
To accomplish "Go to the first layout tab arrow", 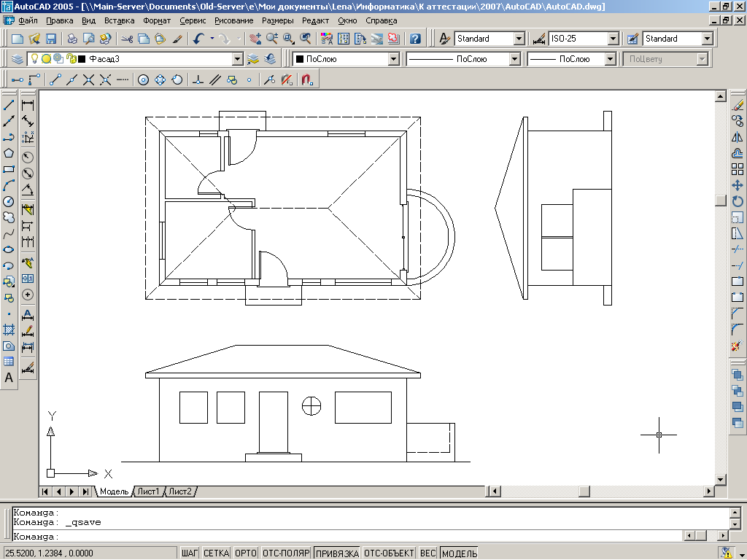I will 44,491.
